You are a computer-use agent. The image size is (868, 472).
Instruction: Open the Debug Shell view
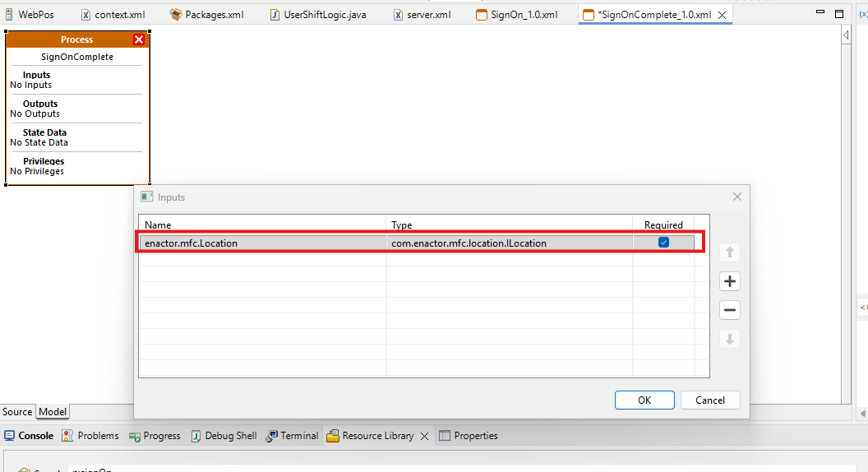coord(224,436)
